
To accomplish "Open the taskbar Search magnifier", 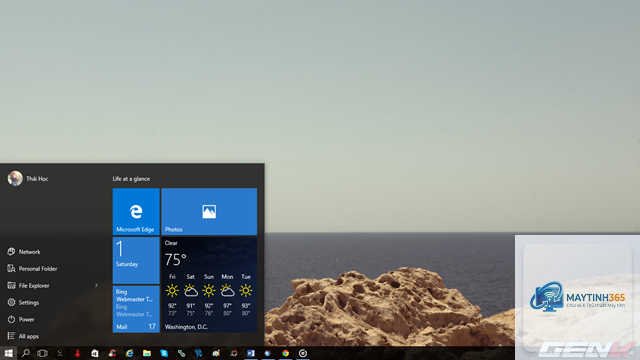I will [x=25, y=353].
